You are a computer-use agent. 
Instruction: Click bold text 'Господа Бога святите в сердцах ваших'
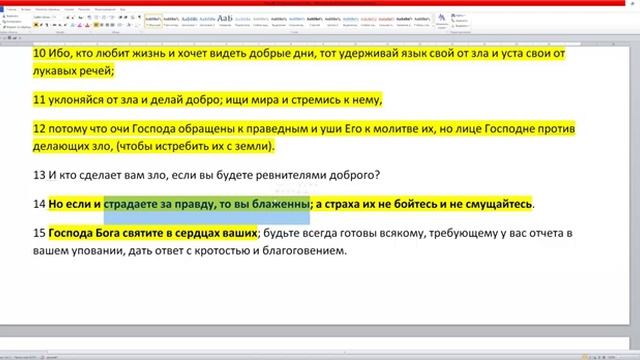(153, 233)
